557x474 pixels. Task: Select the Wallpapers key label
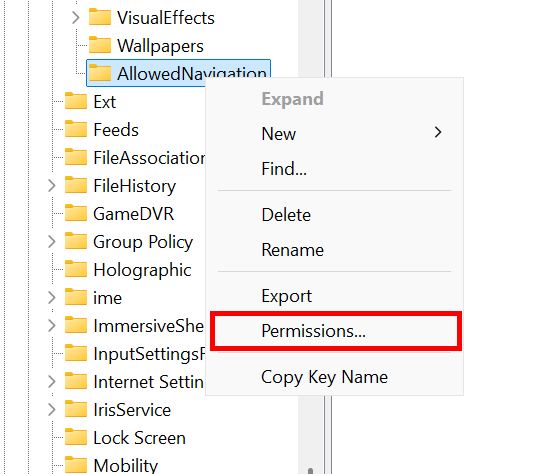tap(160, 46)
